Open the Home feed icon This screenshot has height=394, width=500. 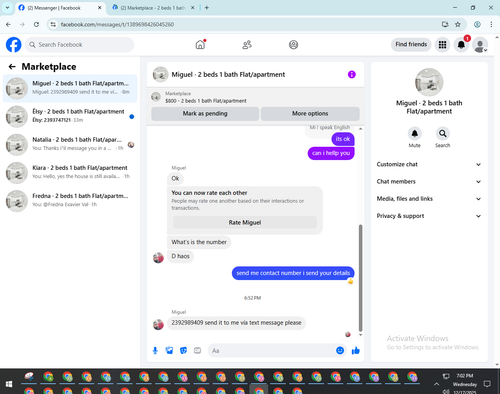[x=200, y=44]
